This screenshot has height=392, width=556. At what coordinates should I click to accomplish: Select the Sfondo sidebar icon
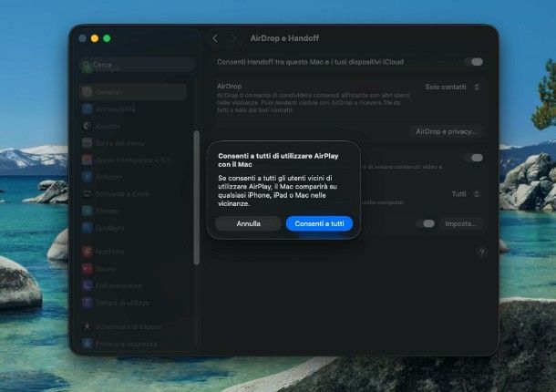[x=88, y=211]
